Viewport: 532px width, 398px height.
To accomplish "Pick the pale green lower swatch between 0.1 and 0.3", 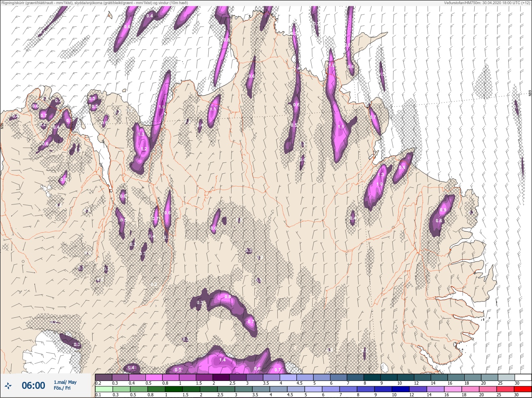I will pos(104,389).
